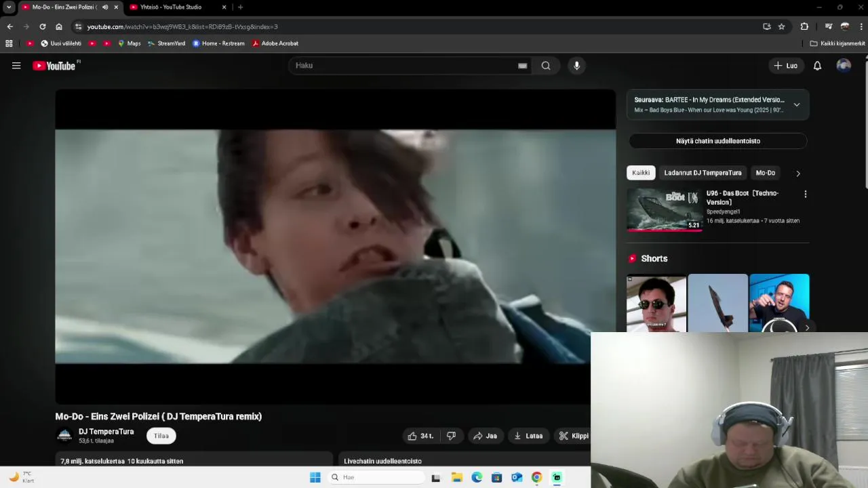This screenshot has width=868, height=488.
Task: Open 'Kaikki kirjanmerkit' bookmarks folder
Action: tap(837, 43)
